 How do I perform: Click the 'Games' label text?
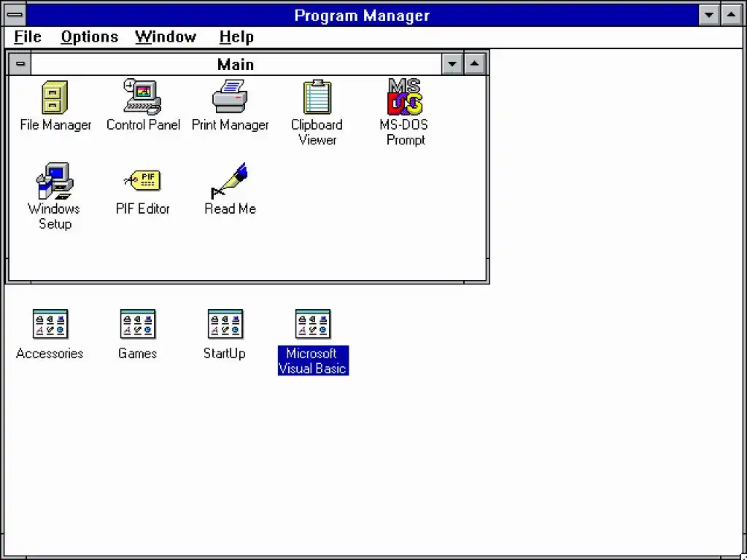pos(137,354)
